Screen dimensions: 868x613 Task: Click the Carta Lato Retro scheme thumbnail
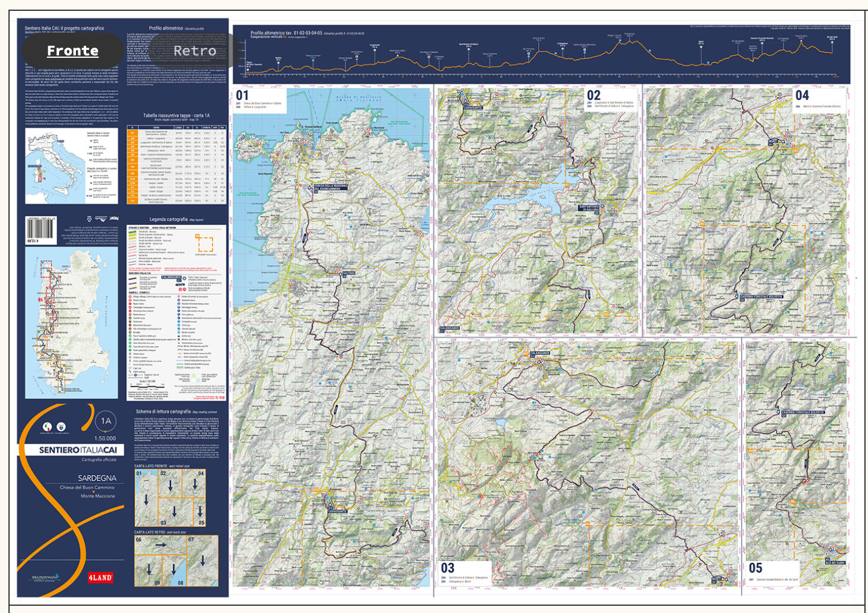point(176,561)
